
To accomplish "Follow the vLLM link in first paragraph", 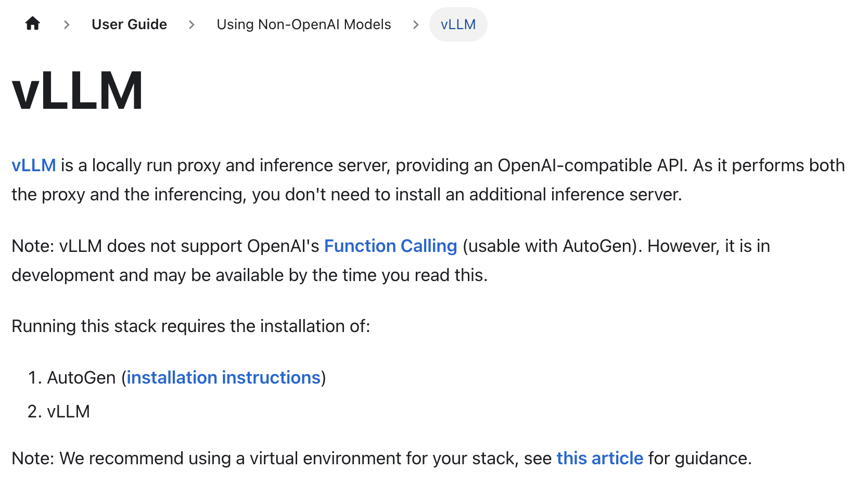I will (34, 166).
